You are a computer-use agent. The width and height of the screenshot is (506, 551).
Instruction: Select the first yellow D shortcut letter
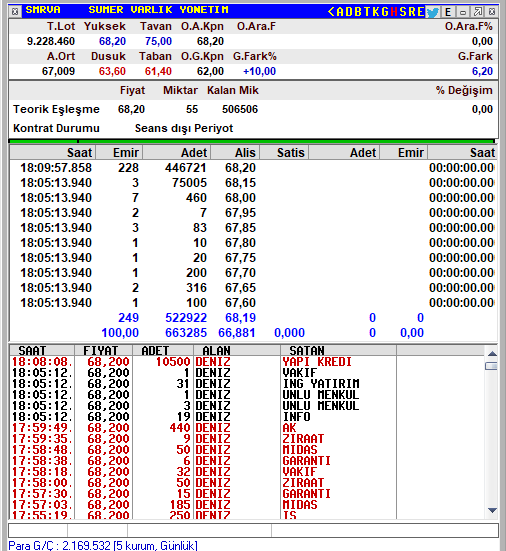[x=349, y=12]
